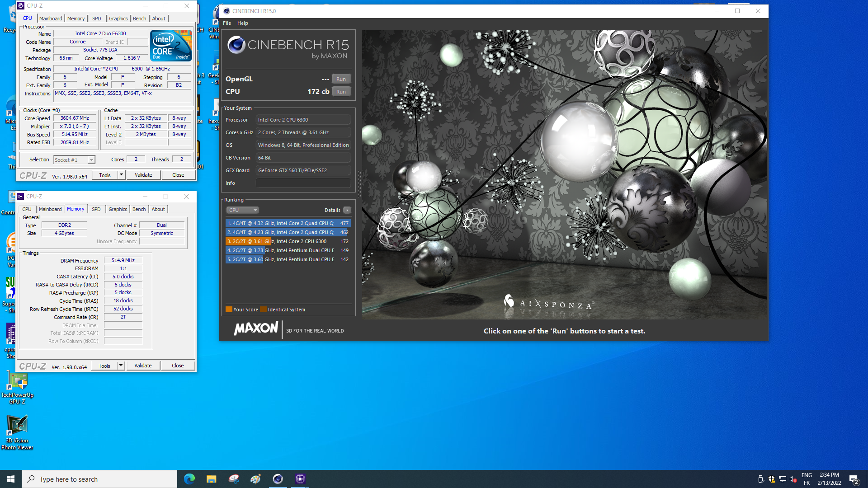Expand ranking Details with the arrow button
Image resolution: width=868 pixels, height=488 pixels.
347,210
